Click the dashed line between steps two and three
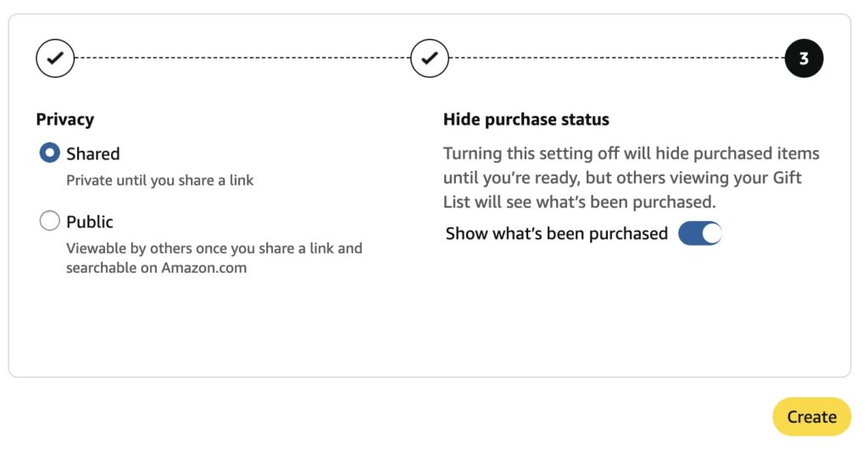The height and width of the screenshot is (461, 868). click(617, 58)
